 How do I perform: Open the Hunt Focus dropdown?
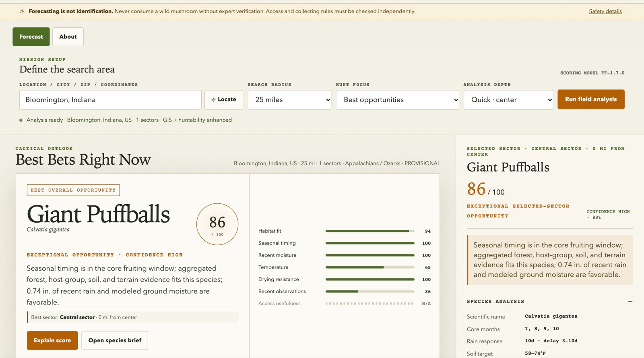[x=397, y=100]
